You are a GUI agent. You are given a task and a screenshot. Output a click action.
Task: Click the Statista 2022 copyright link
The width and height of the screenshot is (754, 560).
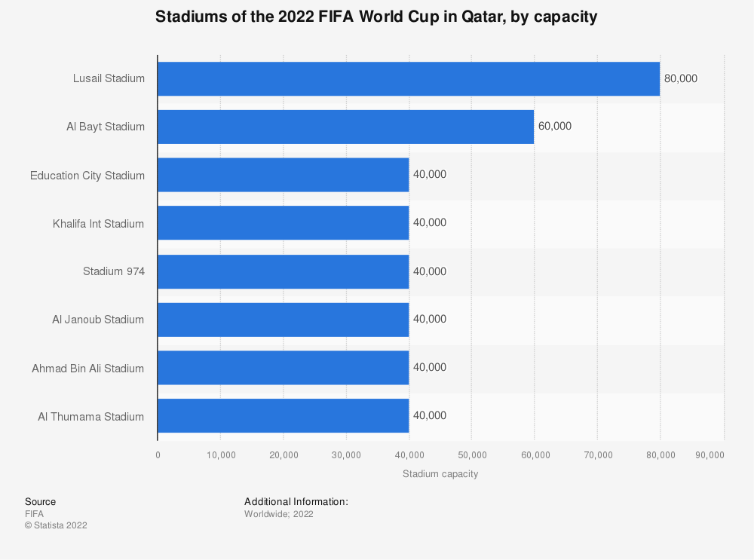56,525
